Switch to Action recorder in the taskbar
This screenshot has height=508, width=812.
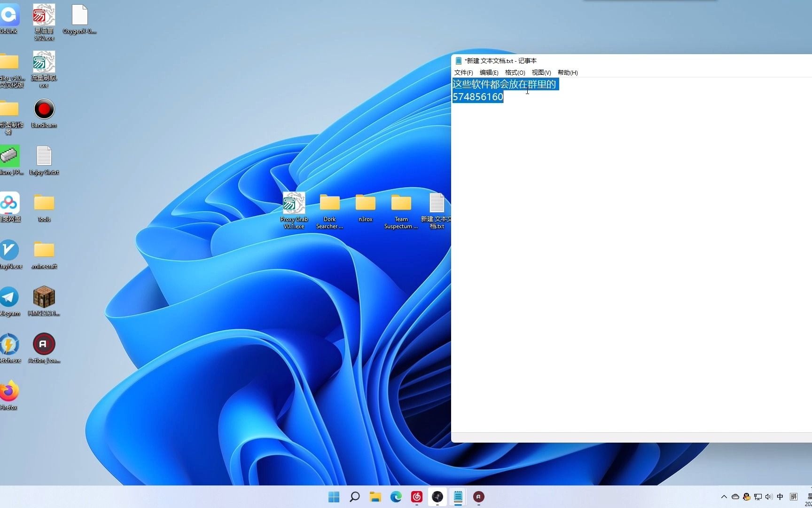click(479, 497)
